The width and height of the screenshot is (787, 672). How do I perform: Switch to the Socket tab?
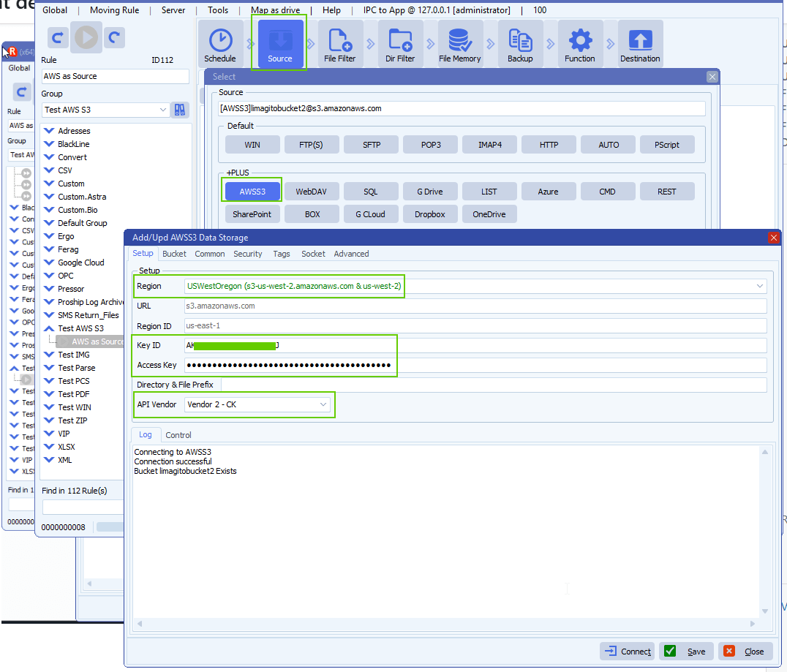click(313, 254)
